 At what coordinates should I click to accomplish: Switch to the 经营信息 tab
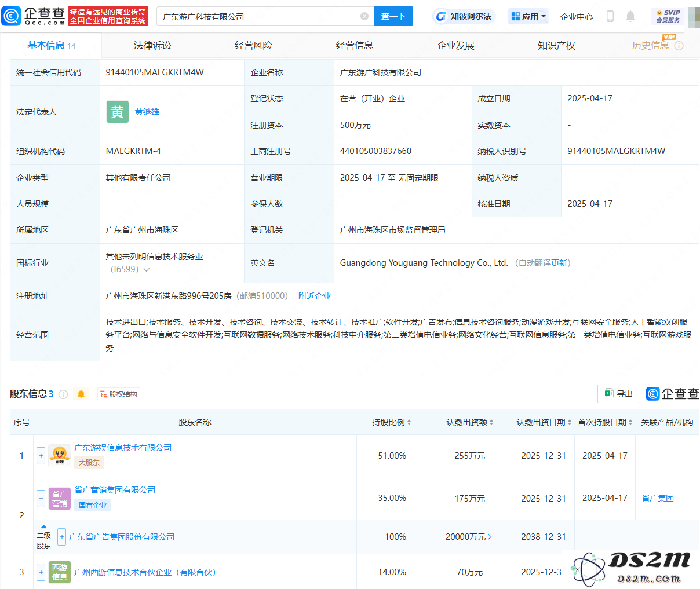[355, 45]
